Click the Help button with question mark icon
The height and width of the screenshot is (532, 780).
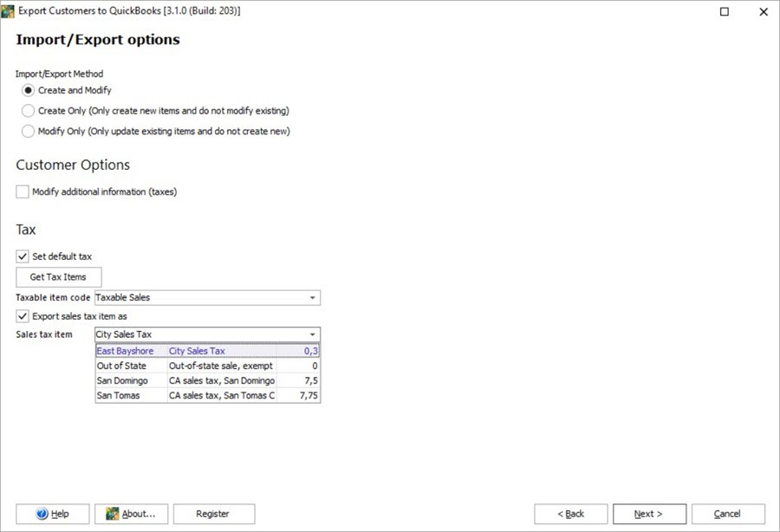pos(53,514)
